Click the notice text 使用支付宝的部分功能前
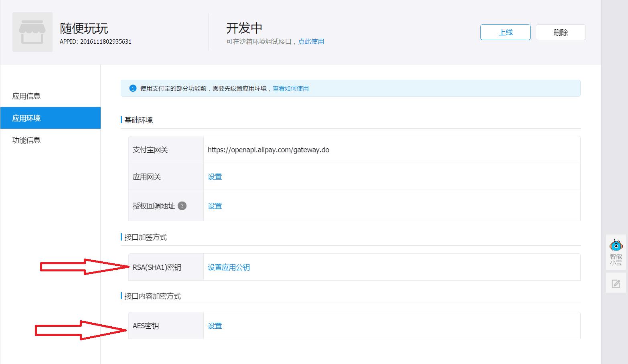Screen dimensions: 628x364 point(173,88)
